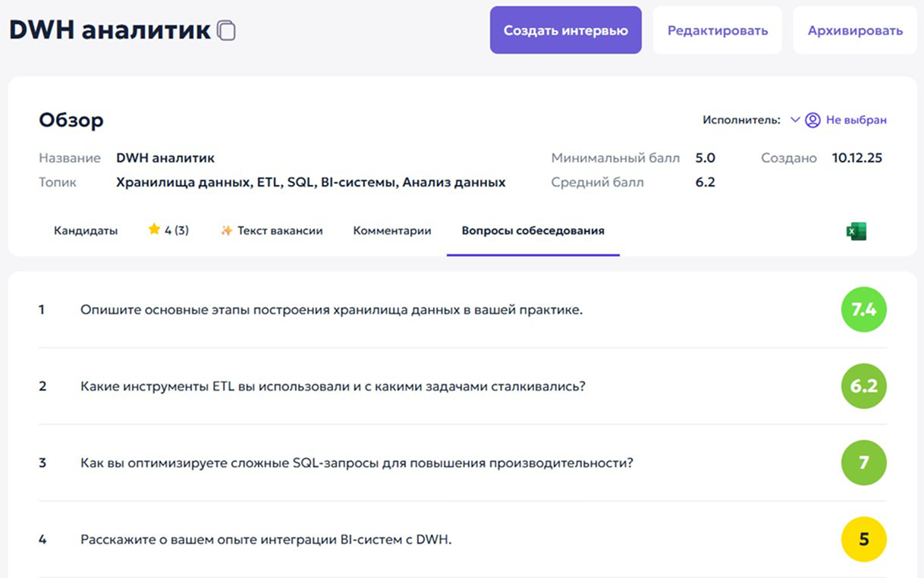Viewport: 924px width, 578px height.
Task: Click the yellow 5 score badge
Action: 863,539
